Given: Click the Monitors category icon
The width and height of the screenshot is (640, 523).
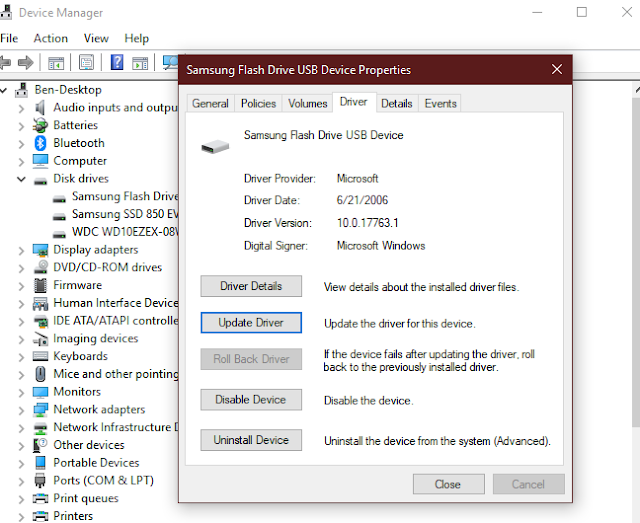Looking at the screenshot, I should (40, 392).
